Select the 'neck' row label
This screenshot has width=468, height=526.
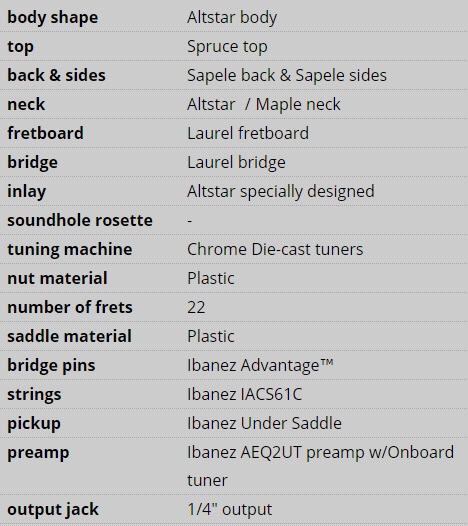pos(26,104)
